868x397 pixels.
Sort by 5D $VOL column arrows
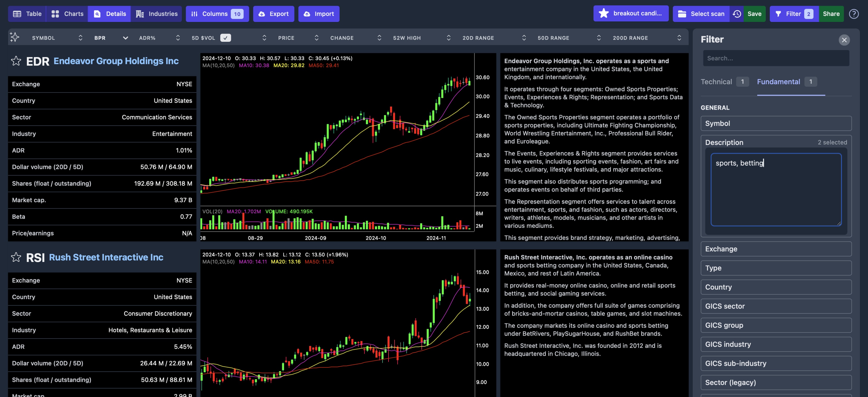pos(264,38)
